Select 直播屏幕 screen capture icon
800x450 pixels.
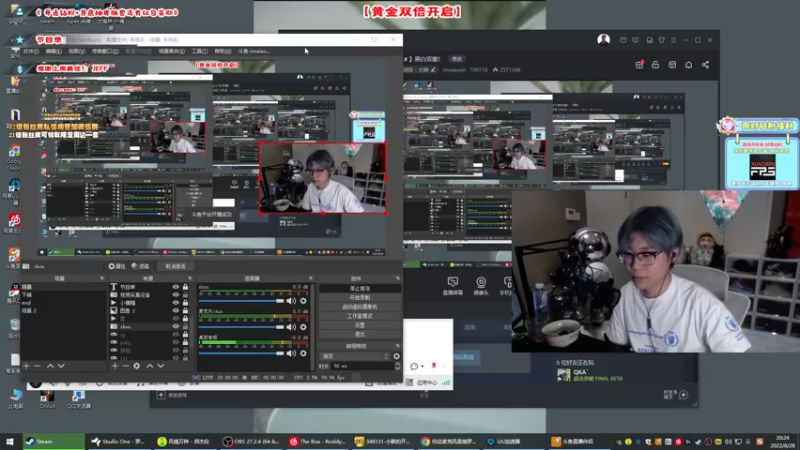(x=453, y=286)
